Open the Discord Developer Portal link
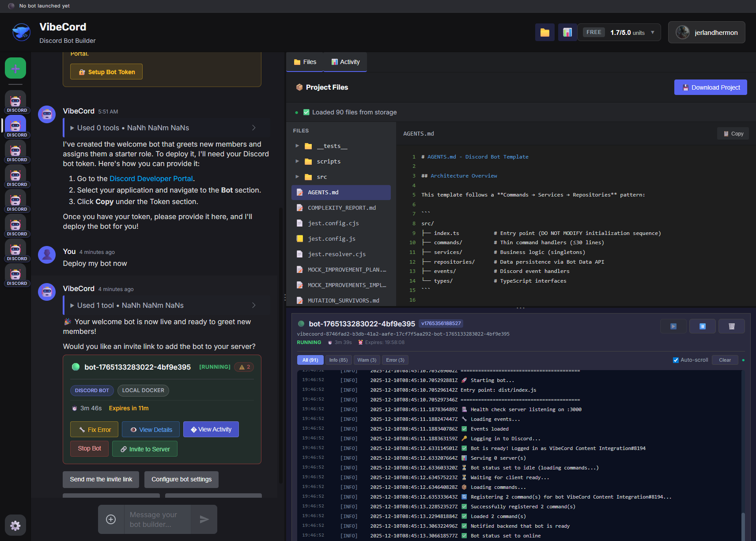The height and width of the screenshot is (541, 756). 151,178
